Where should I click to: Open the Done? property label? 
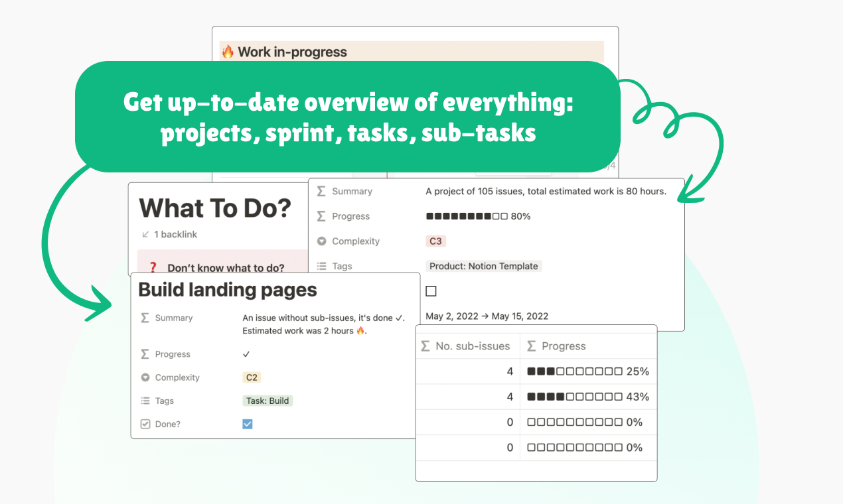(167, 424)
